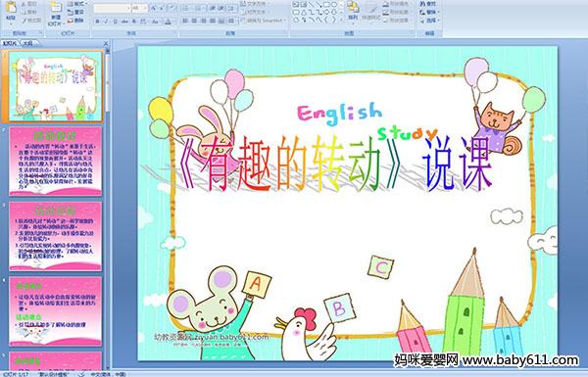Screen dimensions: 588x377
Task: Open the Shape Outline color picker
Action: pos(398,12)
